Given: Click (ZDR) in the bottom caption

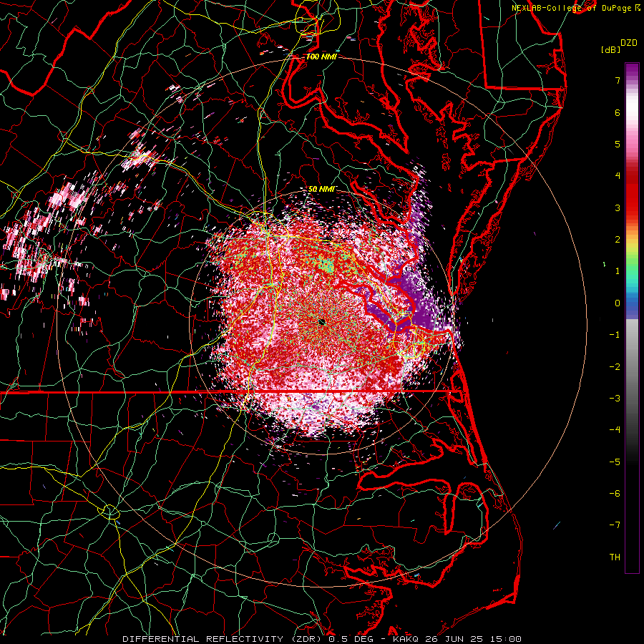Looking at the screenshot, I should [306, 639].
